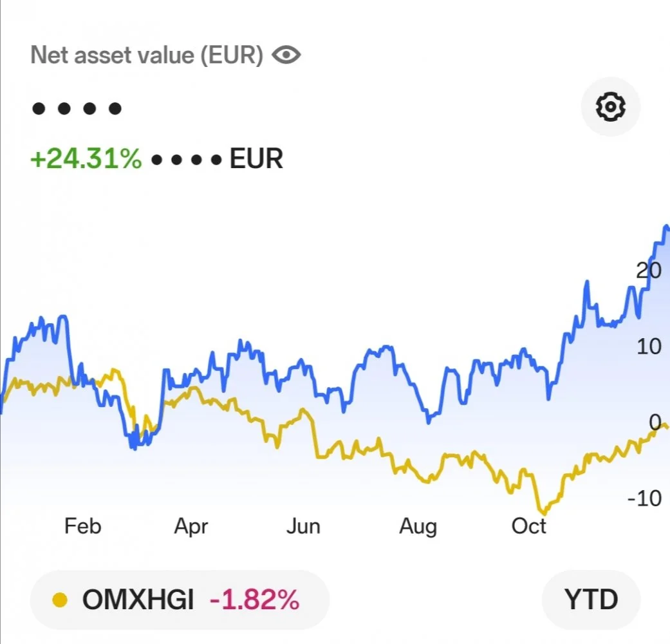Click the Net asset value (EUR) label

[147, 55]
